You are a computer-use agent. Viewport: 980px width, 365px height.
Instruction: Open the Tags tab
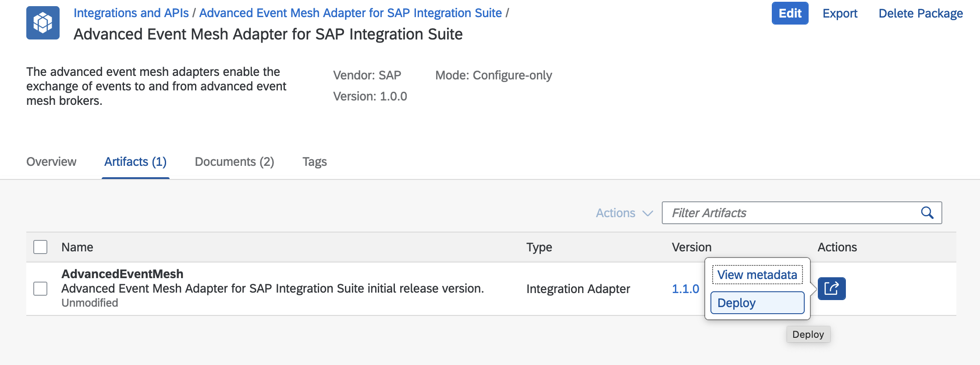[x=315, y=162]
